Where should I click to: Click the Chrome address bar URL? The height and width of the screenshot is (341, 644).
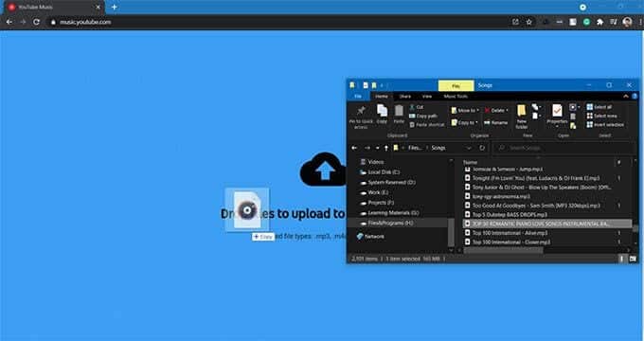click(x=85, y=22)
